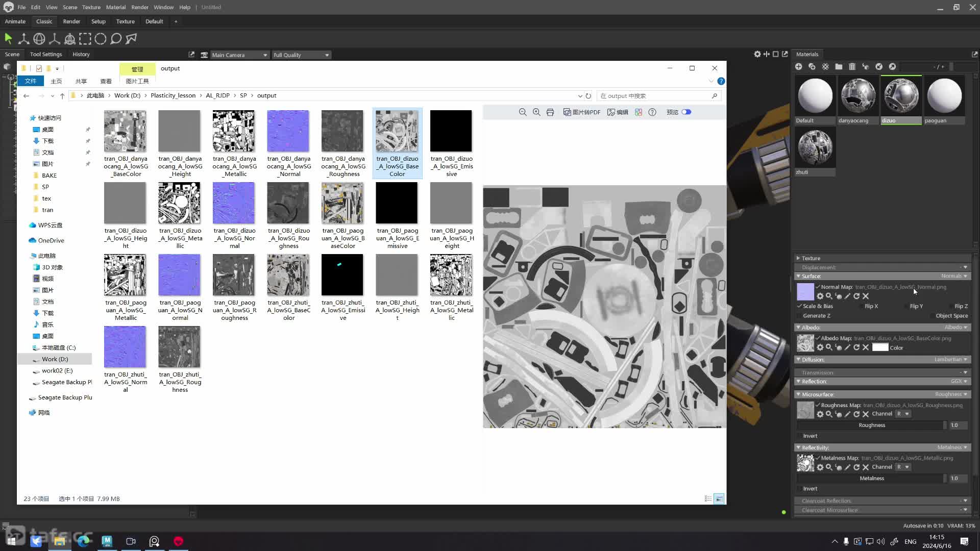Viewport: 980px width, 551px height.
Task: Select the circular marquee selection tool
Action: (x=101, y=38)
